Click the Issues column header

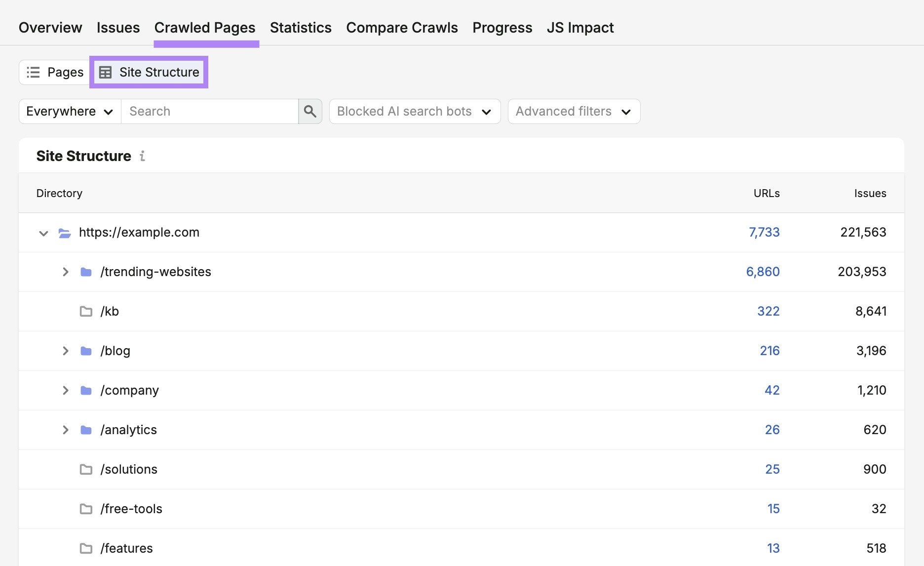[x=870, y=193]
